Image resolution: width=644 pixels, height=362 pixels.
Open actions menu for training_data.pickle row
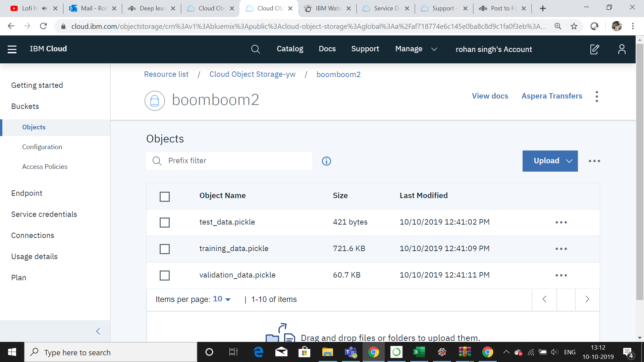point(561,249)
